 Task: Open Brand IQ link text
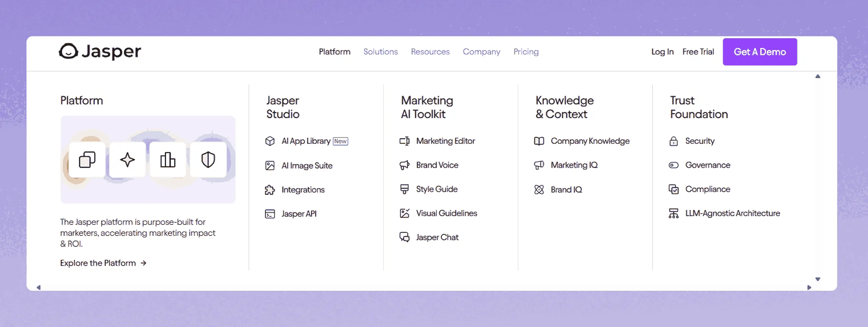[x=566, y=189]
